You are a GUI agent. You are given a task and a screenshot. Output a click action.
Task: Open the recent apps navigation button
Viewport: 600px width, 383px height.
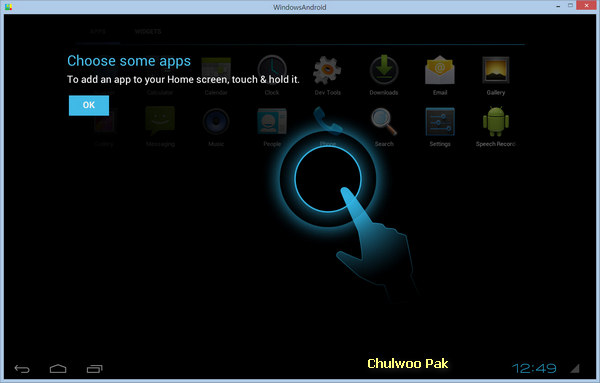coord(95,369)
